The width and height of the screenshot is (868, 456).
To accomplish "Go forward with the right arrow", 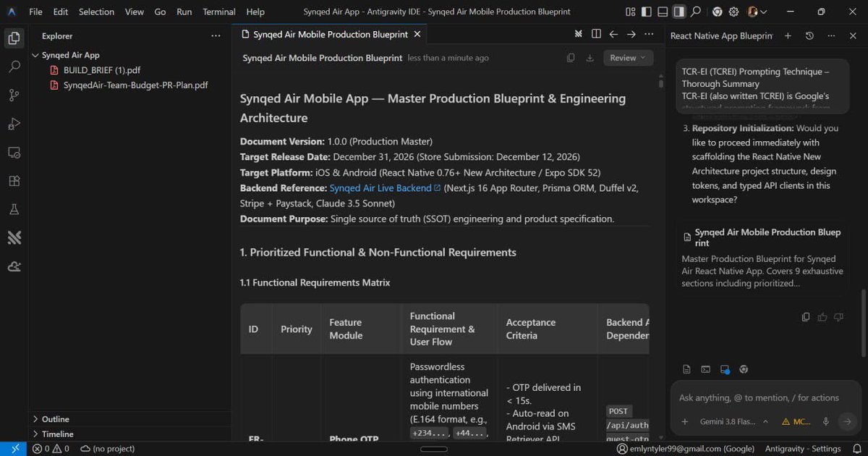I will point(631,34).
